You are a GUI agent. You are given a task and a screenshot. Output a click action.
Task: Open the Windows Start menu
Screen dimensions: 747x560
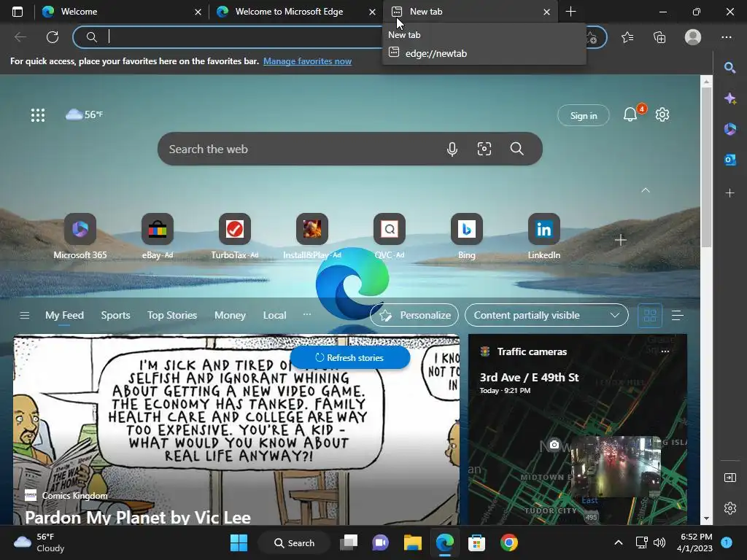[x=239, y=542]
